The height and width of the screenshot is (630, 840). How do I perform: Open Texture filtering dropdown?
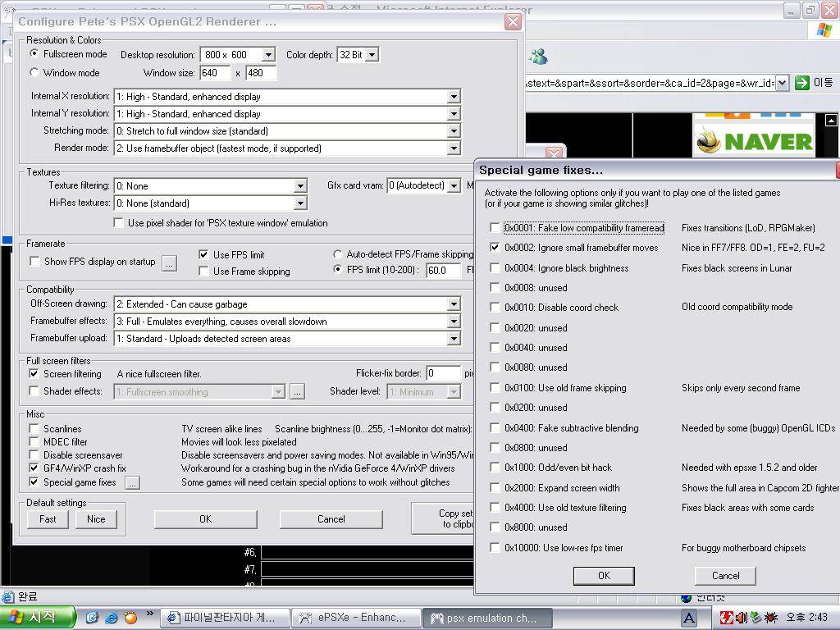(x=300, y=186)
